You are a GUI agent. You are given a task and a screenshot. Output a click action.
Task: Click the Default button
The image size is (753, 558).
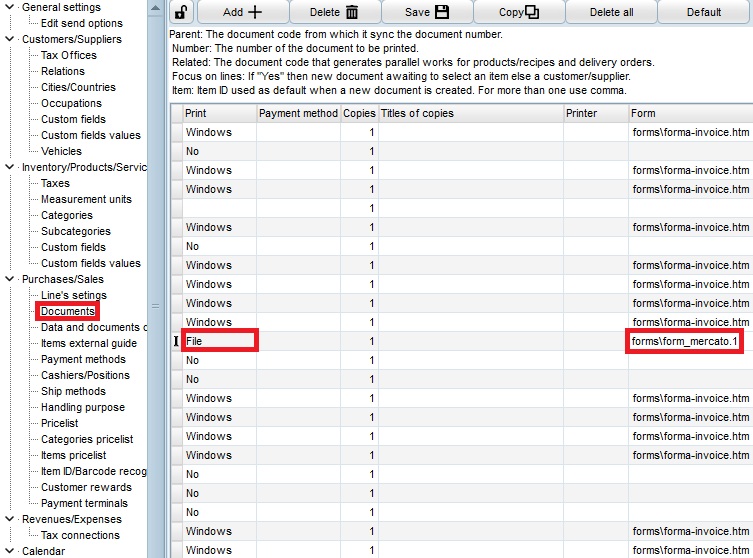(x=703, y=13)
